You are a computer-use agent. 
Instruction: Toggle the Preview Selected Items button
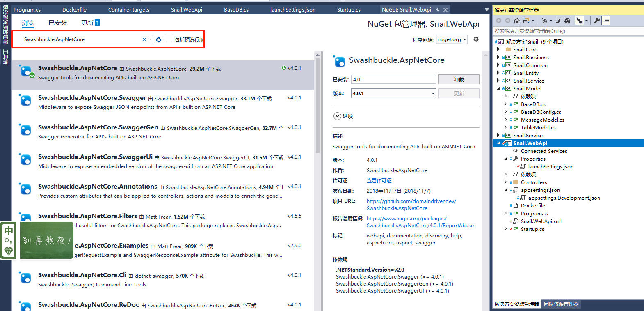[x=606, y=21]
